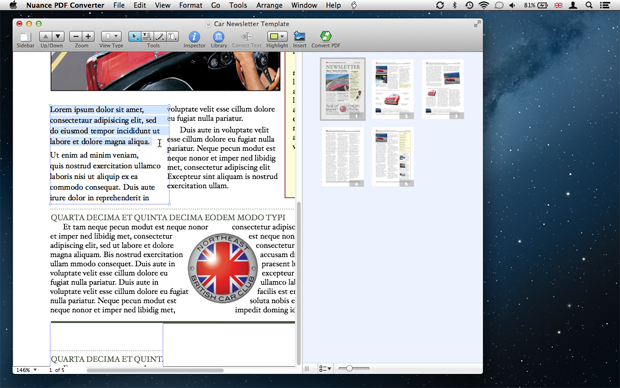Viewport: 620px width, 388px height.
Task: Toggle the Sidebar toolbar icon
Action: point(25,37)
